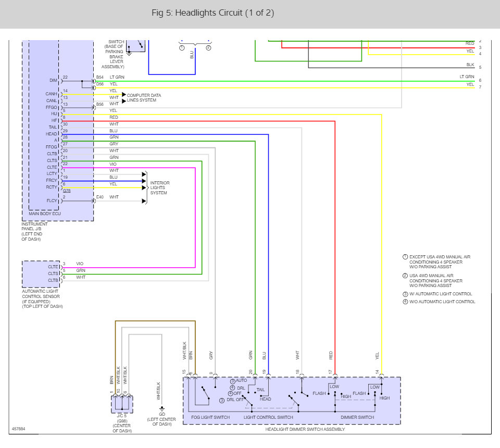
Task: Click the LIGHT CONTROL SWITCH label
Action: pyautogui.click(x=268, y=417)
